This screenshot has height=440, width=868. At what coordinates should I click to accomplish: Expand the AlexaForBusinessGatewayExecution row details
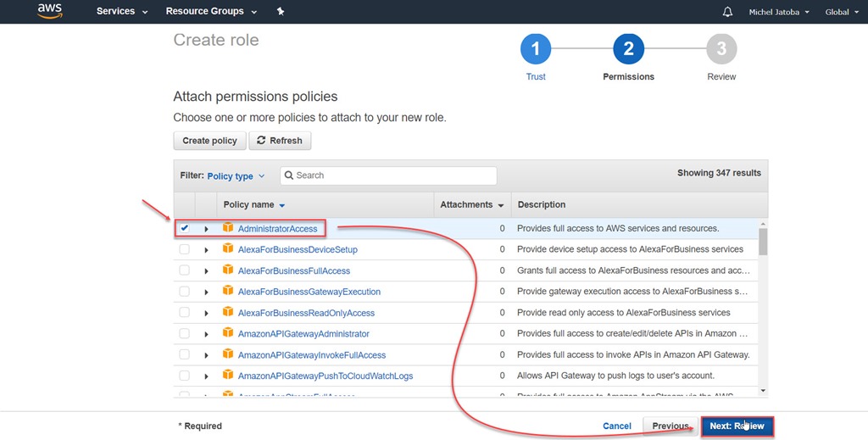click(x=206, y=292)
